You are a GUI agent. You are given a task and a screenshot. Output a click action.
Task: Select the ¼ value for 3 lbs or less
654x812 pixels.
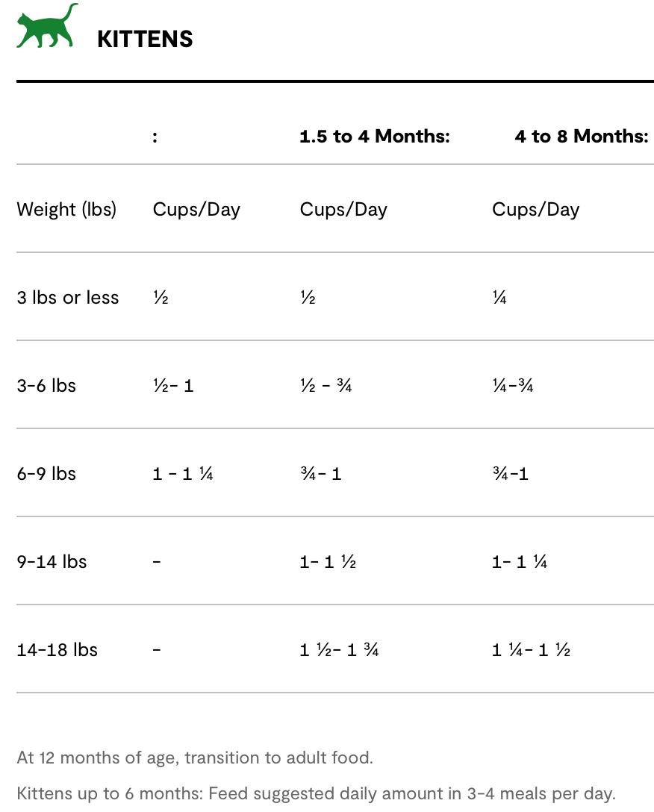pos(499,298)
